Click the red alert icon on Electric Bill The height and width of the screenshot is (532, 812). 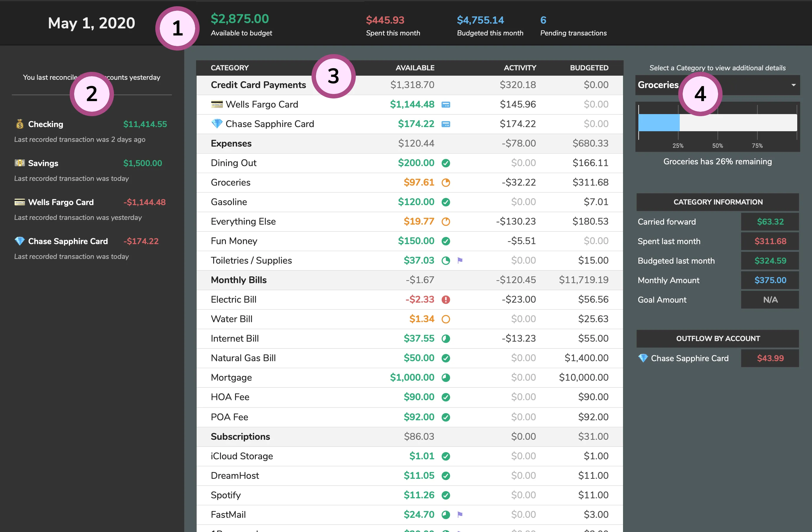pyautogui.click(x=446, y=299)
